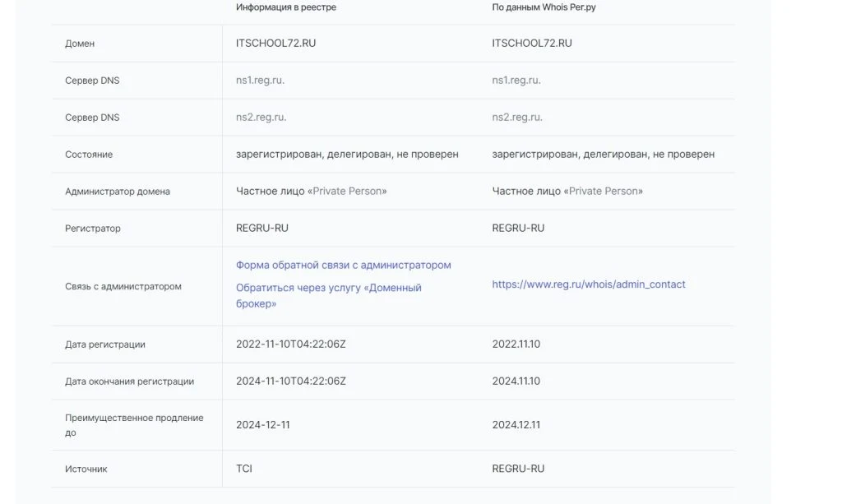Viewport: 842px width, 504px height.
Task: Click ns2.reg.ru. in the registry column
Action: coord(261,118)
